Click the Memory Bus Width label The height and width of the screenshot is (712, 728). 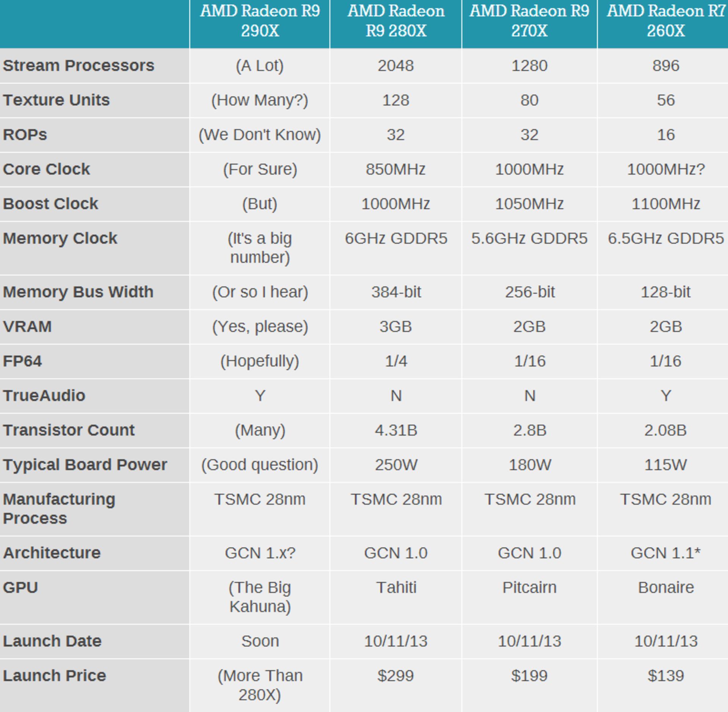coord(78,292)
